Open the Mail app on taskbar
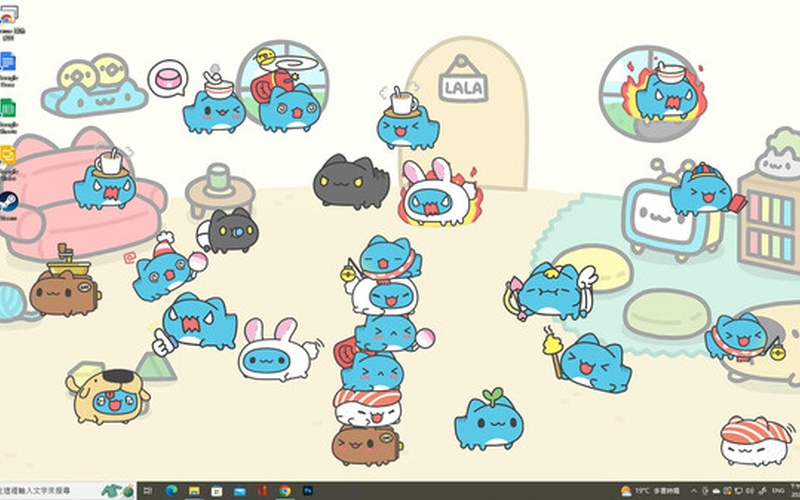 click(x=240, y=491)
